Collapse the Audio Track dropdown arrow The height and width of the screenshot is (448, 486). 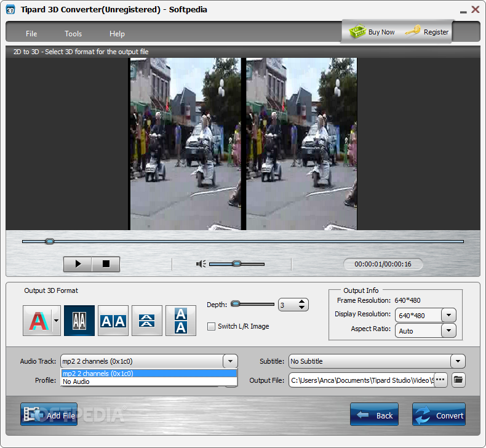pyautogui.click(x=230, y=361)
